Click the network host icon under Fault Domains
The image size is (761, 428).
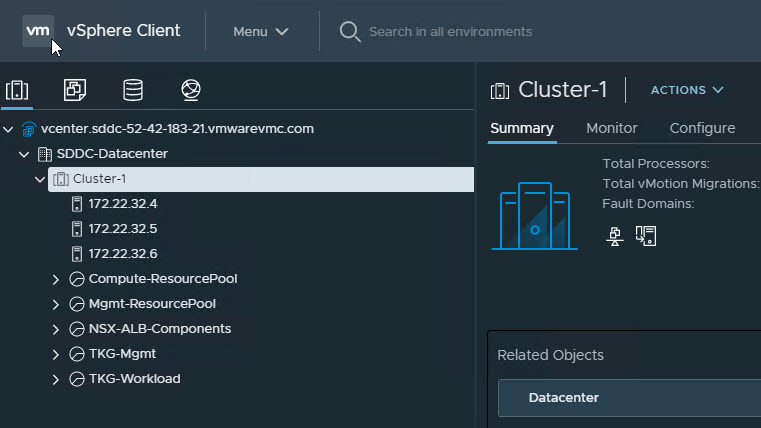point(615,236)
